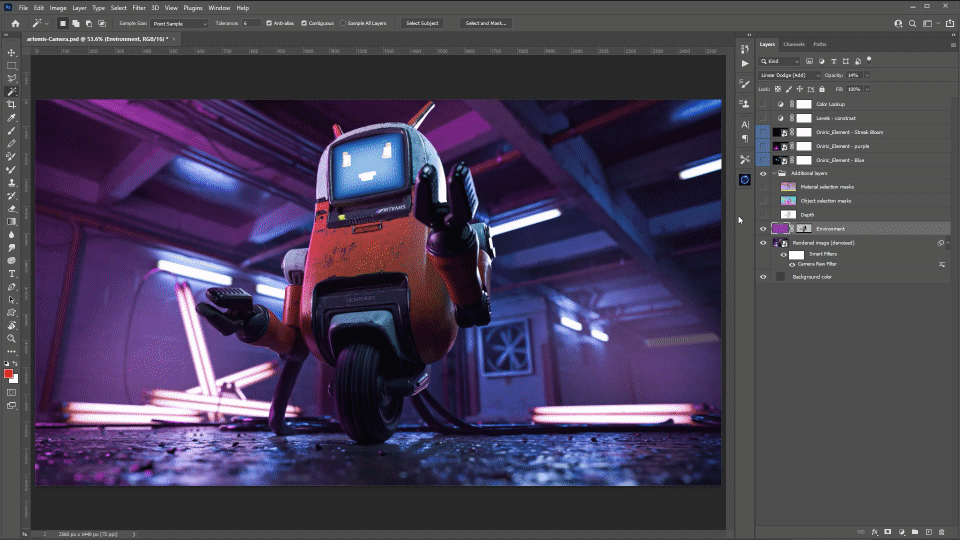Click the red foreground color swatch
960x540 pixels.
click(x=9, y=373)
